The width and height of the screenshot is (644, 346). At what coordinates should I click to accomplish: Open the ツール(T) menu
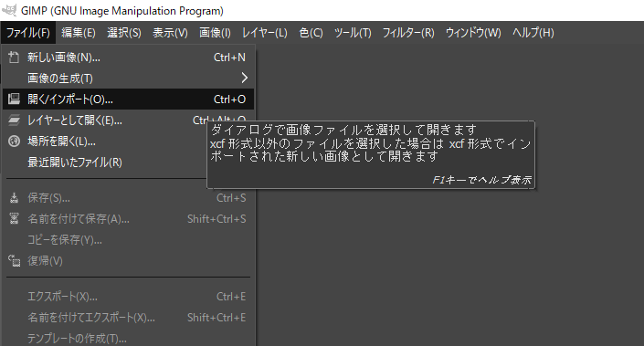pyautogui.click(x=353, y=33)
